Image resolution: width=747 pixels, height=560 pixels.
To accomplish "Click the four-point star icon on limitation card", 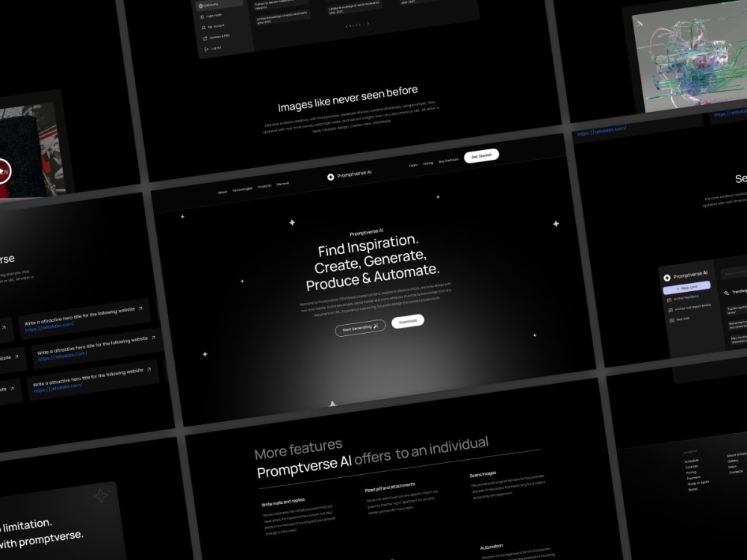I will (101, 497).
